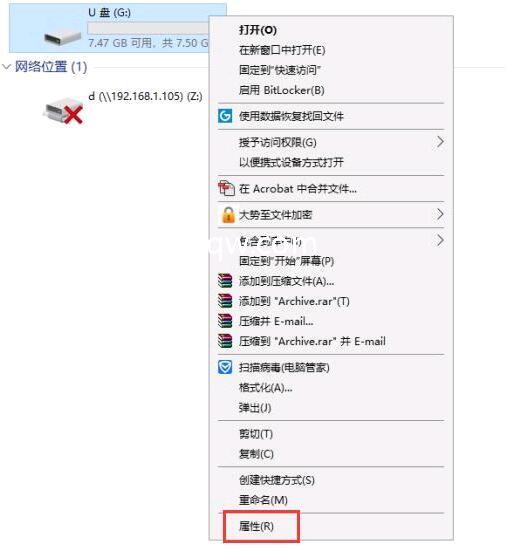Click the WinRAR icon beside 添加到压缩文件(A)...

pyautogui.click(x=225, y=281)
